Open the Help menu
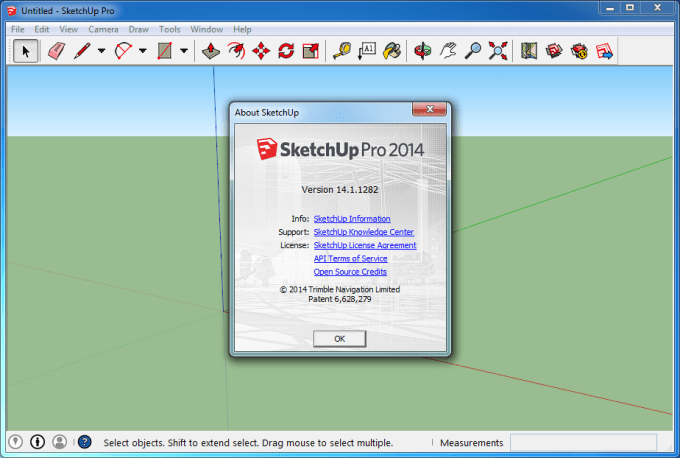The height and width of the screenshot is (458, 680). coord(242,29)
